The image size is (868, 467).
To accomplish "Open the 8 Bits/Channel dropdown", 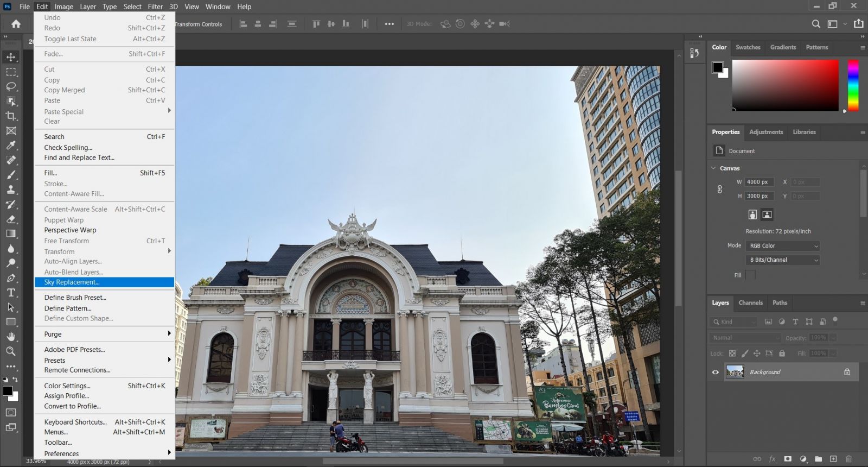I will click(x=783, y=260).
